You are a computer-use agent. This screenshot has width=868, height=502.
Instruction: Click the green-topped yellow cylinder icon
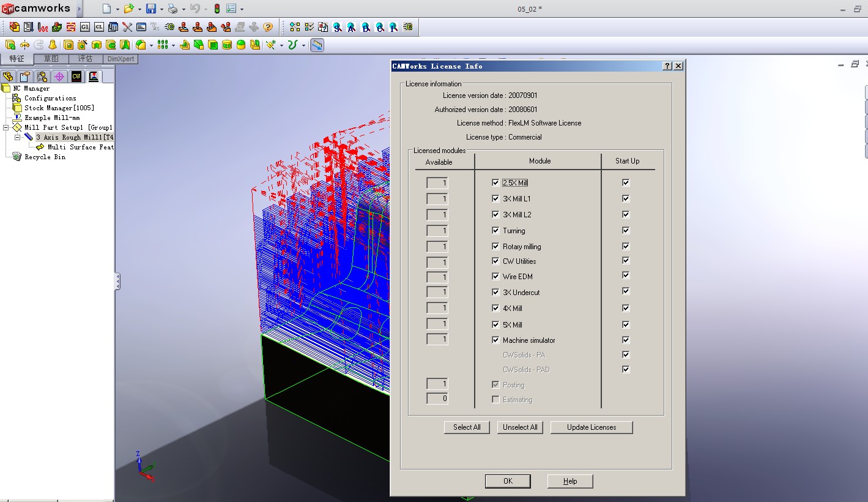point(241,45)
